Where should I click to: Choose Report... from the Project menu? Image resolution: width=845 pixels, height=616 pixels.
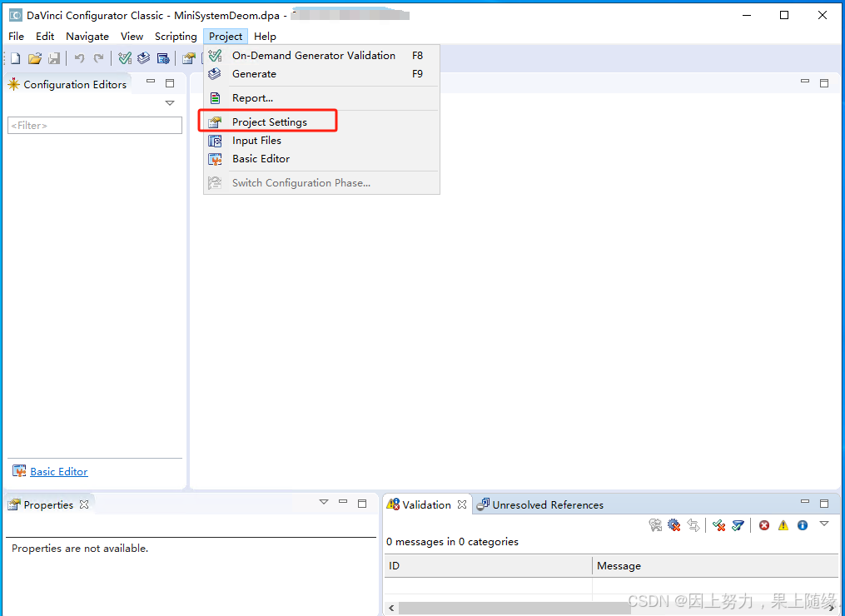321,98
